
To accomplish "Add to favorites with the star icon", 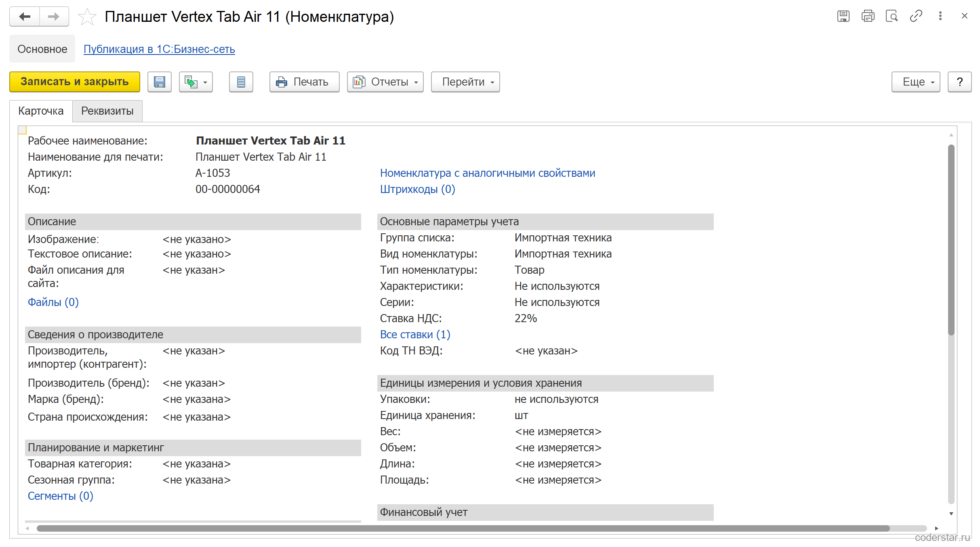I will click(87, 17).
